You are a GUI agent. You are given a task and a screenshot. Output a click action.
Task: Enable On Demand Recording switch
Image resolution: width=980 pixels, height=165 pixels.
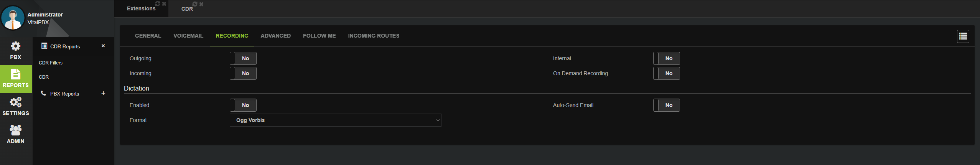[667, 73]
